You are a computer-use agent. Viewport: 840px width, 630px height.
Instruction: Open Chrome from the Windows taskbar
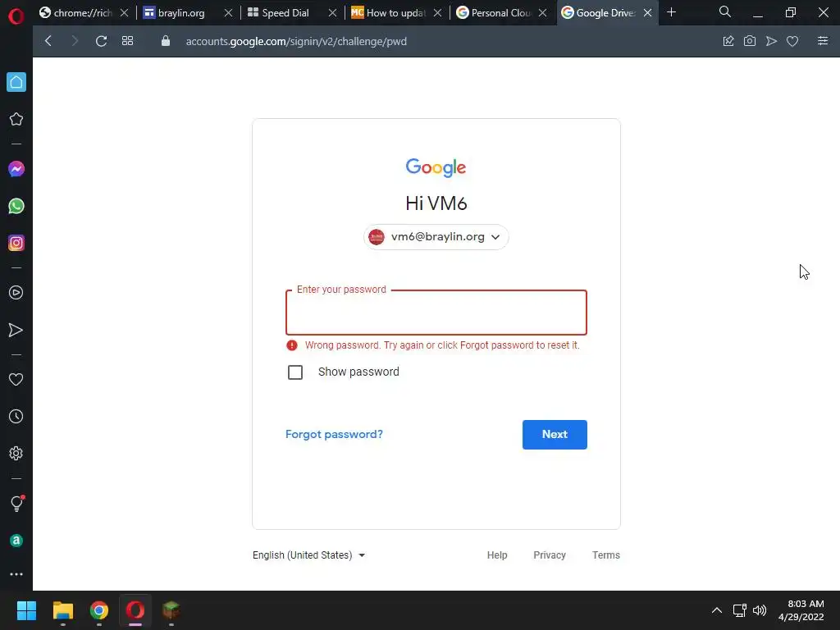[x=99, y=610]
